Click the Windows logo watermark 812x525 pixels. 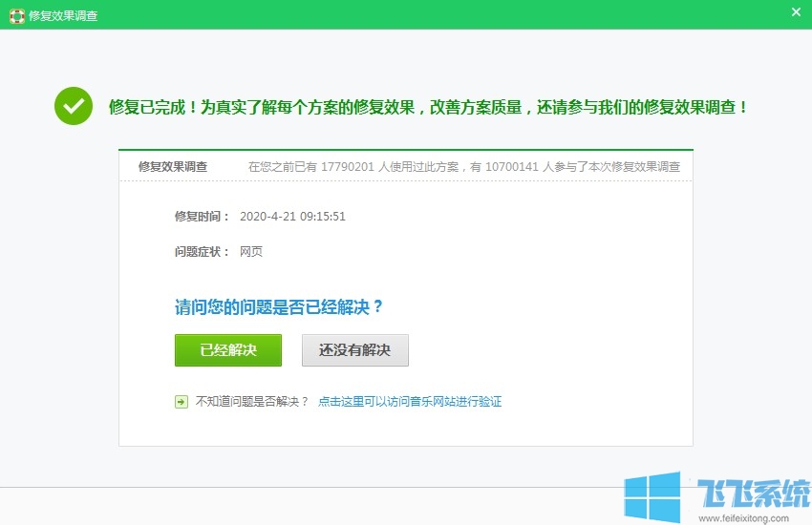pyautogui.click(x=652, y=498)
